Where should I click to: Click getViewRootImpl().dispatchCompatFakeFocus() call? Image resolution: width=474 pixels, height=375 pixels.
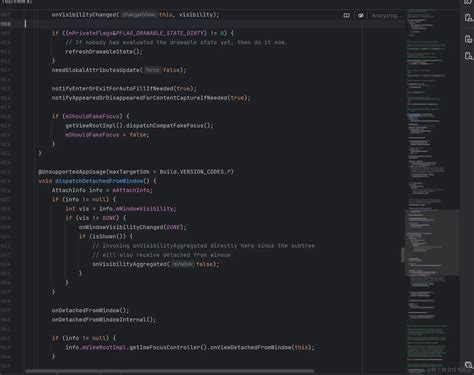tap(139, 126)
